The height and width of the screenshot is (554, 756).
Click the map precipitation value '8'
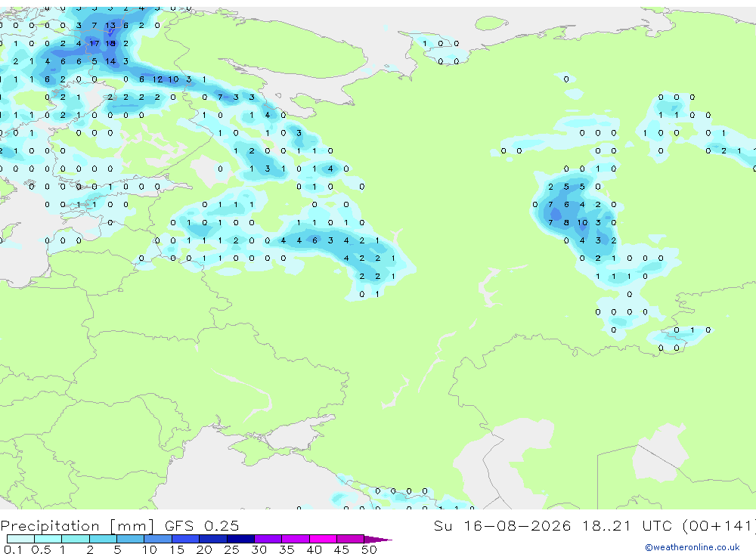[566, 223]
